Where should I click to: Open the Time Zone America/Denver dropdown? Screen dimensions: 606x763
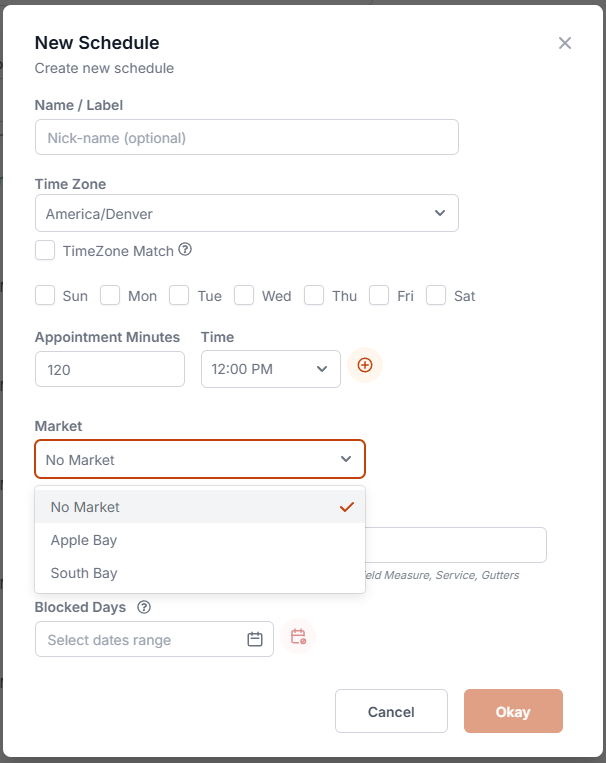click(x=246, y=213)
